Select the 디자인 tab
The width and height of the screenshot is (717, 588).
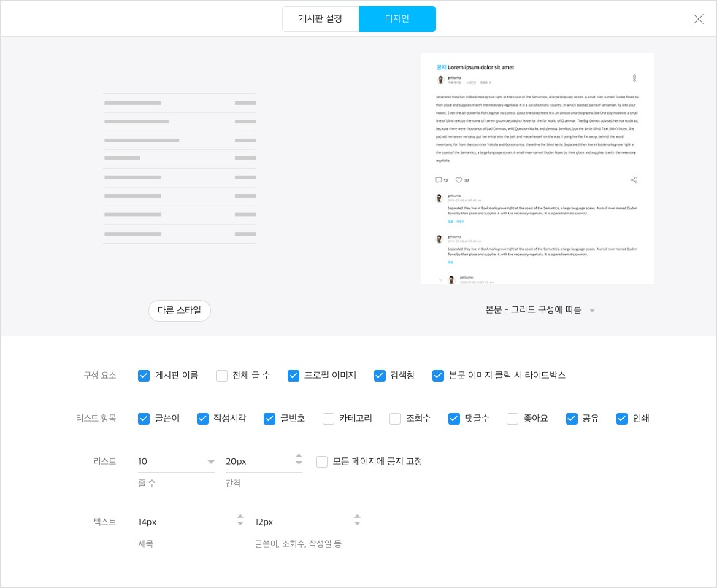click(397, 19)
